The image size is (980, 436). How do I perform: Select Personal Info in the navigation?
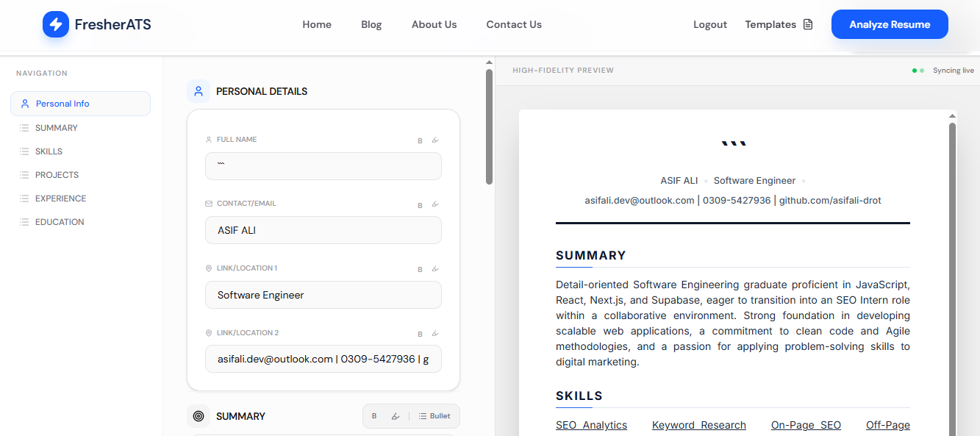80,104
